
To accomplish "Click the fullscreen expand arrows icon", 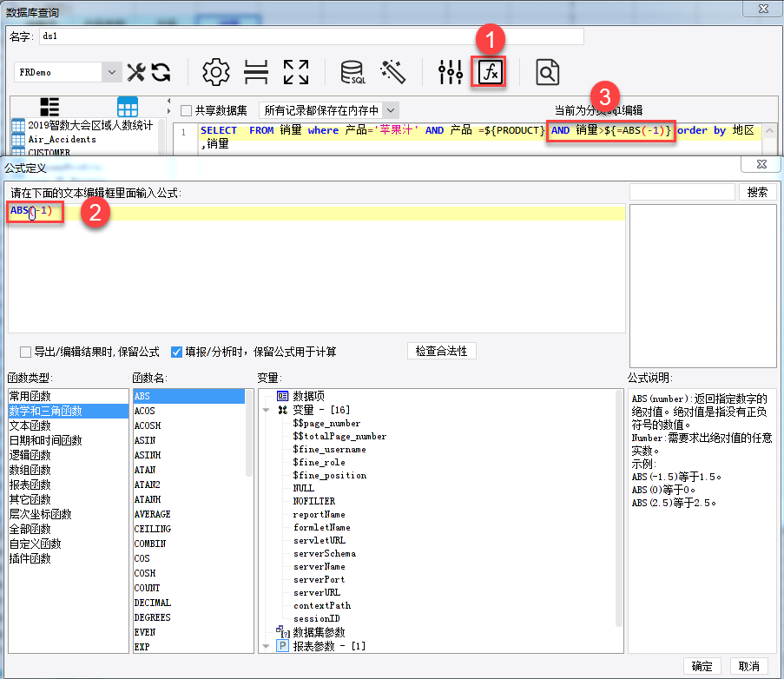I will tap(296, 72).
